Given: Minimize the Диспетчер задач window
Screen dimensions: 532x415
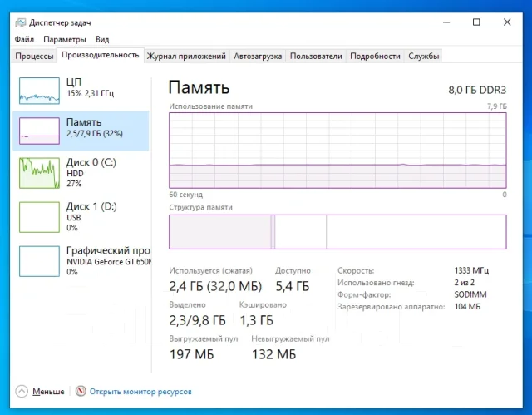Looking at the screenshot, I should coord(446,22).
